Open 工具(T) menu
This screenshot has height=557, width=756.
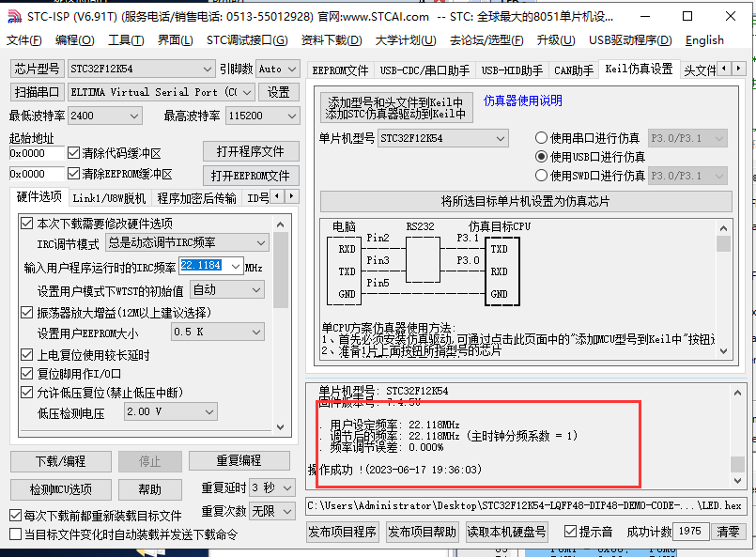coord(126,40)
